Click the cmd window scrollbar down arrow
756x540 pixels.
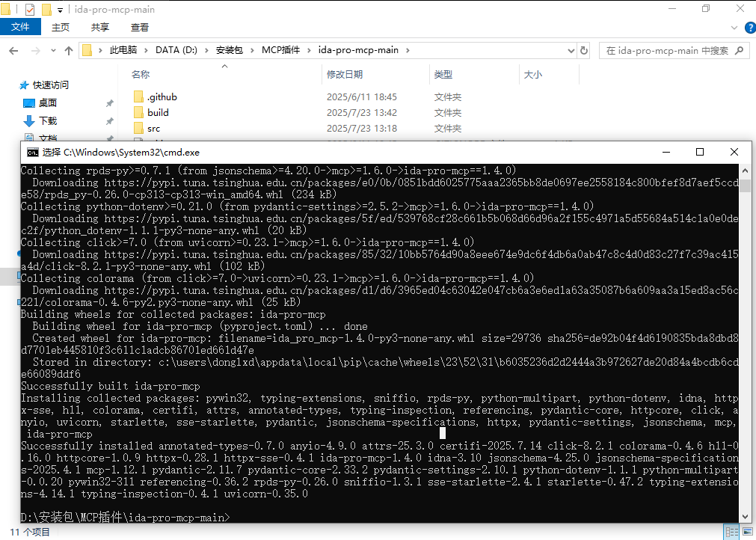pyautogui.click(x=745, y=516)
